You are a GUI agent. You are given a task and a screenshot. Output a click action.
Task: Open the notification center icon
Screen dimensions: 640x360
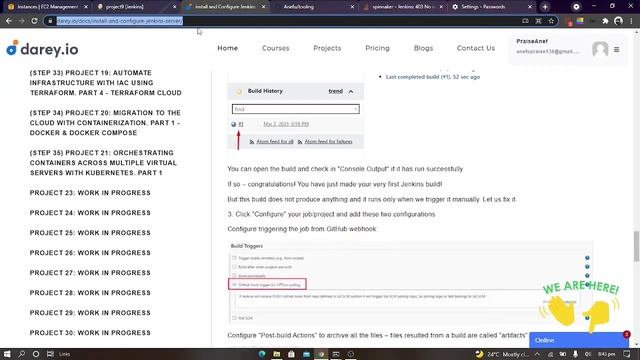627,354
